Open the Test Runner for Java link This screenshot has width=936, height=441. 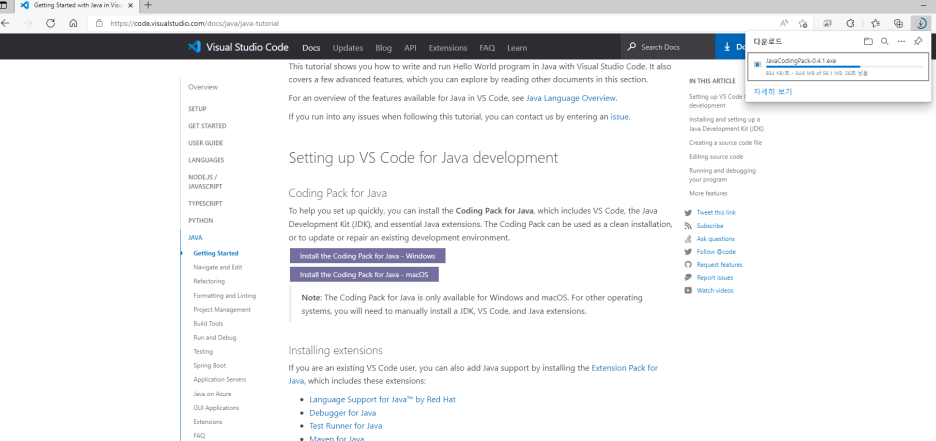346,426
